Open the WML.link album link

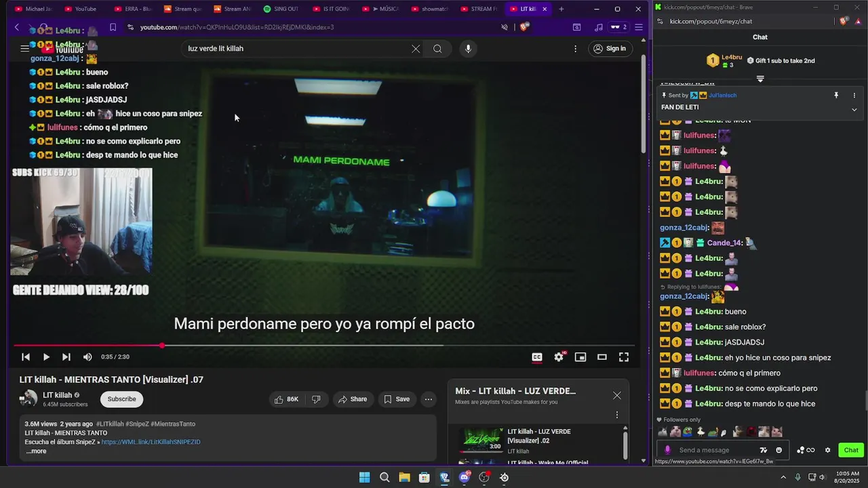[151, 442]
